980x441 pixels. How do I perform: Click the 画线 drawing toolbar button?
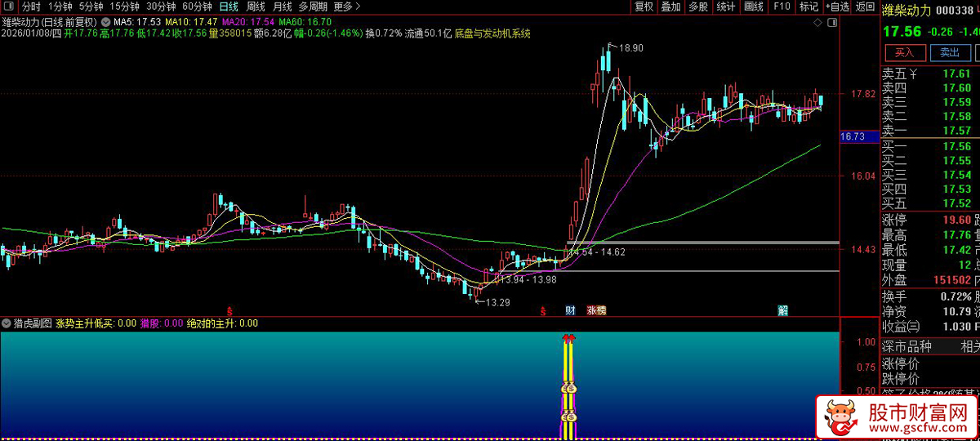[x=754, y=7]
